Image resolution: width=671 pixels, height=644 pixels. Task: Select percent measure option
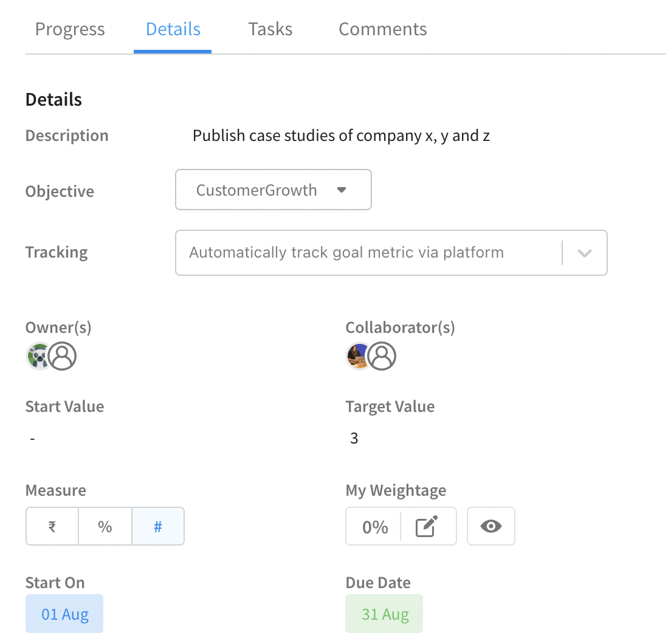pyautogui.click(x=105, y=526)
